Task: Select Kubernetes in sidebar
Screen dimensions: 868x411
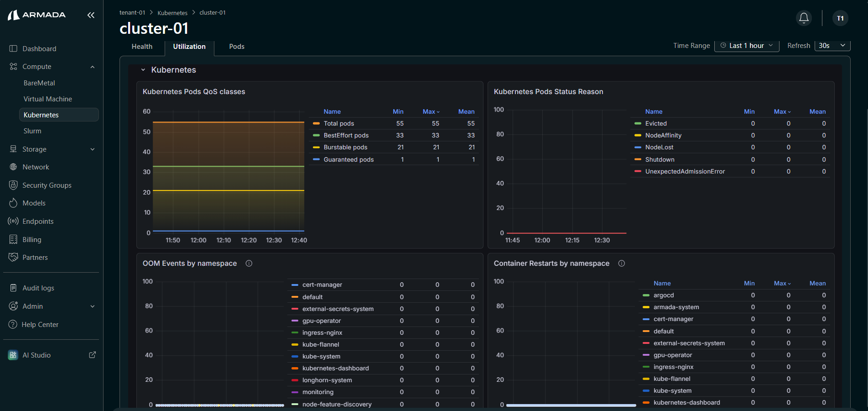Action: [59, 115]
